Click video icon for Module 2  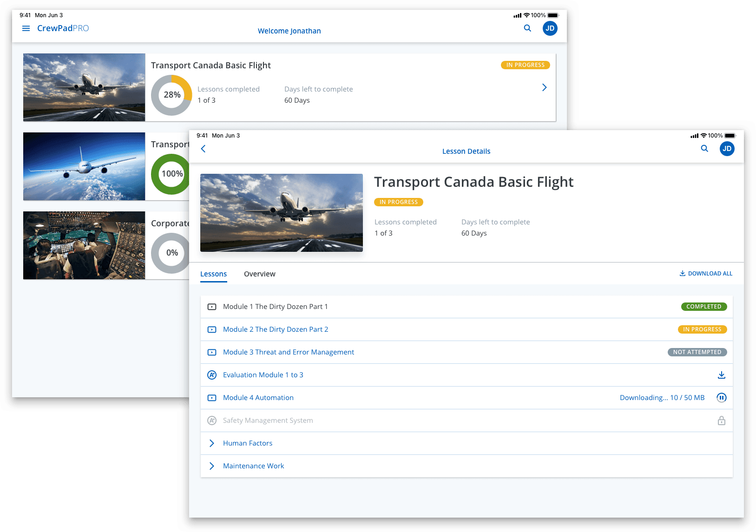(212, 329)
